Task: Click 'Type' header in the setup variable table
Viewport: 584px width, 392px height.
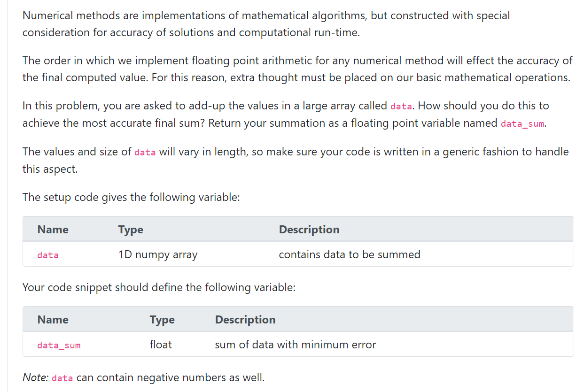Action: pyautogui.click(x=131, y=230)
